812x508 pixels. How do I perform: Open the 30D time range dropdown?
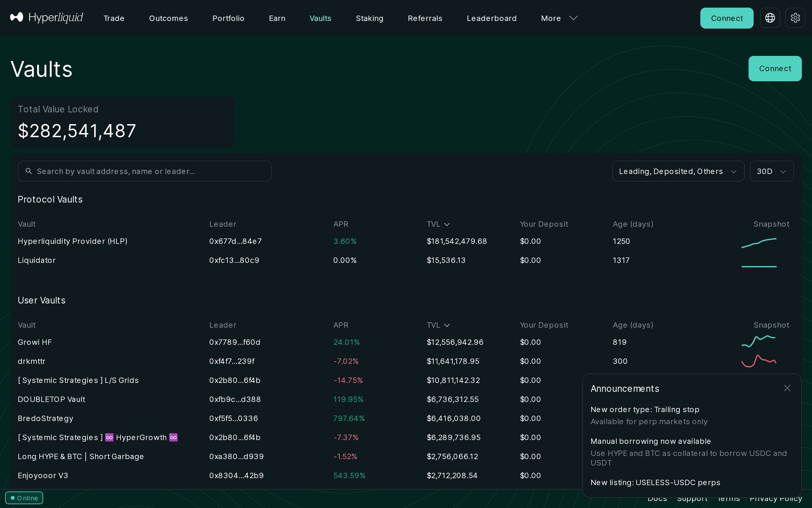pyautogui.click(x=772, y=171)
